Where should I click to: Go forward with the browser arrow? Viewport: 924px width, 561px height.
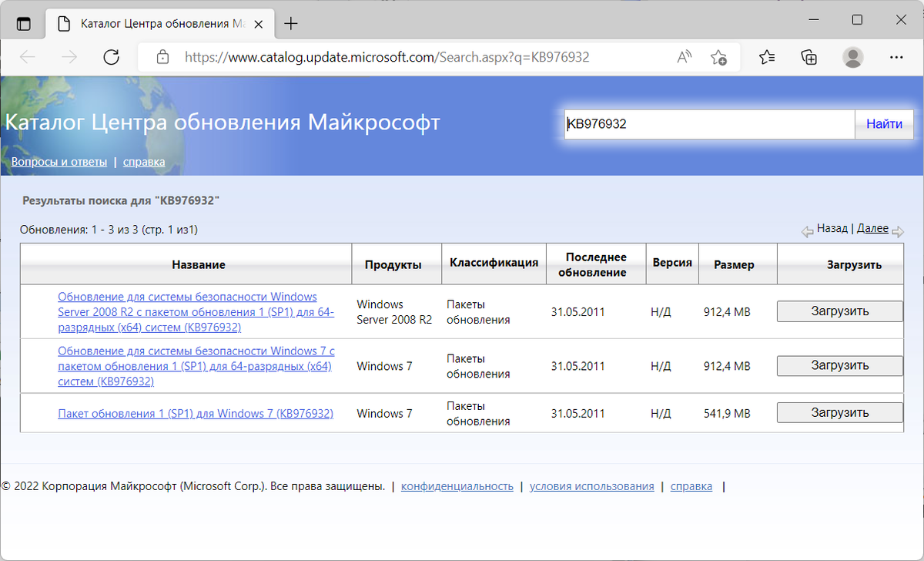coord(69,57)
